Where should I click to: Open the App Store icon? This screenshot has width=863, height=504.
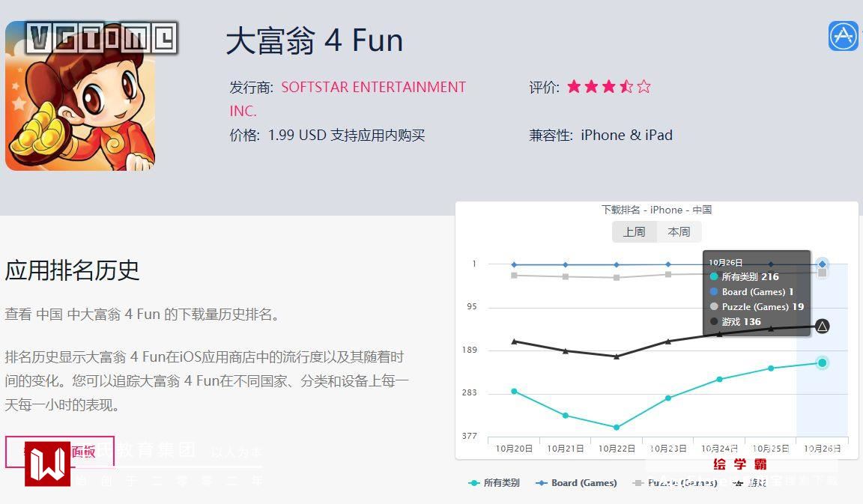(x=844, y=36)
